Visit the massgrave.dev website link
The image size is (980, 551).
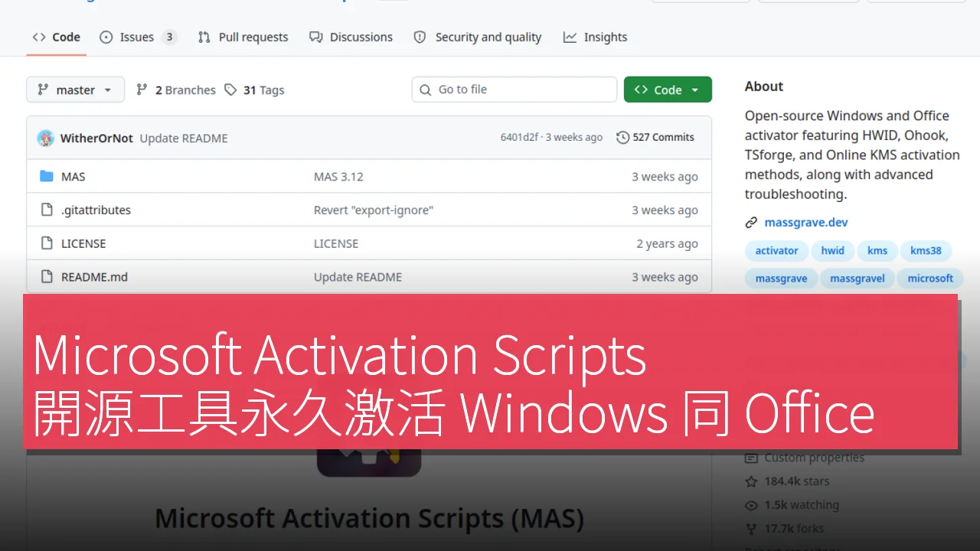click(x=806, y=223)
